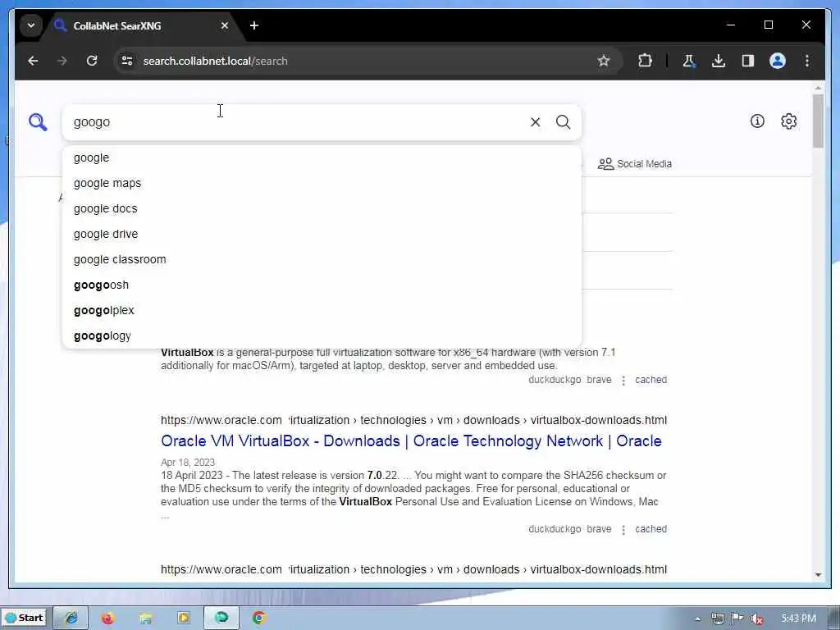Open options dots of first VirtualBox result
The height and width of the screenshot is (630, 840).
623,381
